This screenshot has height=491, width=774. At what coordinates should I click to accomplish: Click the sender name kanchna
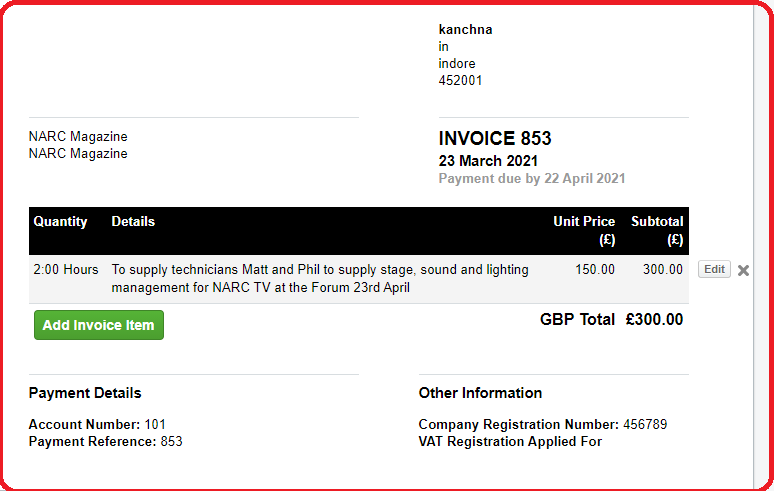pos(465,30)
